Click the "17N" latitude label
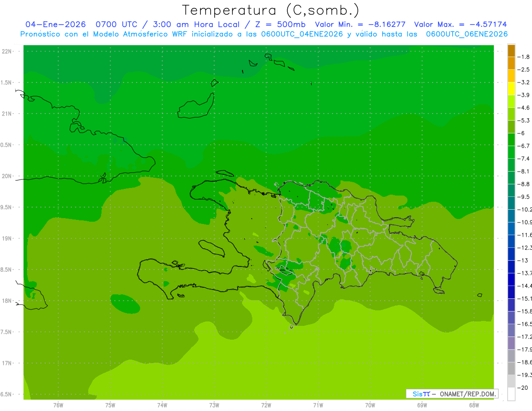 tap(7, 363)
